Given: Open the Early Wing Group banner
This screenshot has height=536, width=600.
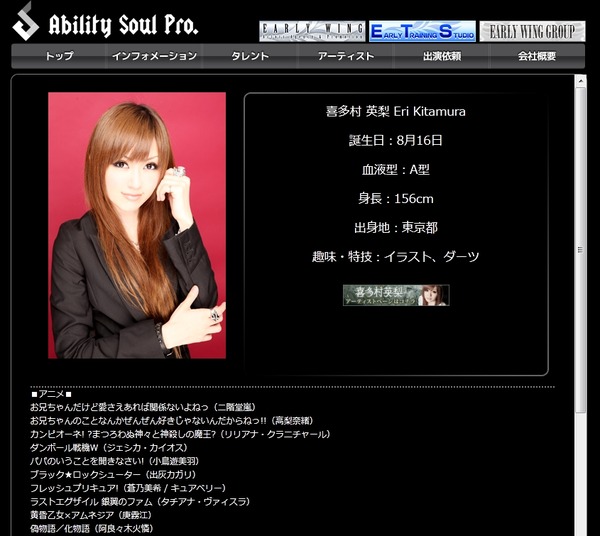Looking at the screenshot, I should tap(532, 31).
